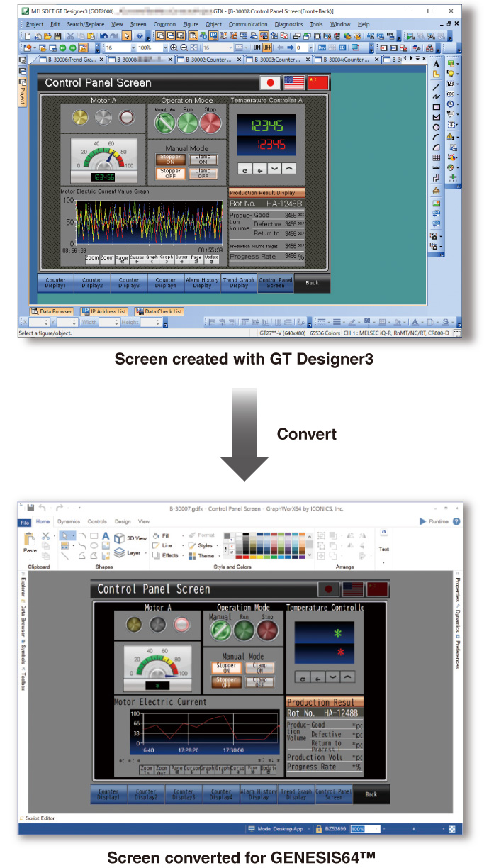489x868 pixels.
Task: Select the Text 'A' tool in GT Designer3's right toolbar
Action: pyautogui.click(x=437, y=65)
